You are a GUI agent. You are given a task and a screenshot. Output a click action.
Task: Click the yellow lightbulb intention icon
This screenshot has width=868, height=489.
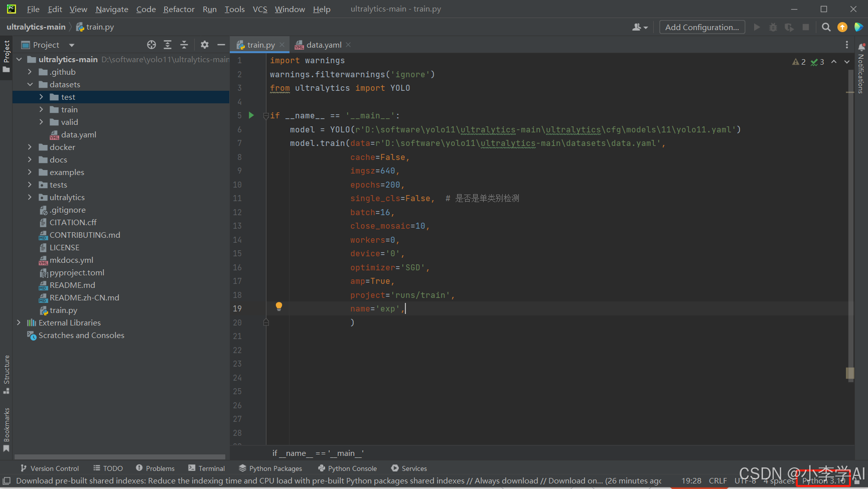[279, 306]
